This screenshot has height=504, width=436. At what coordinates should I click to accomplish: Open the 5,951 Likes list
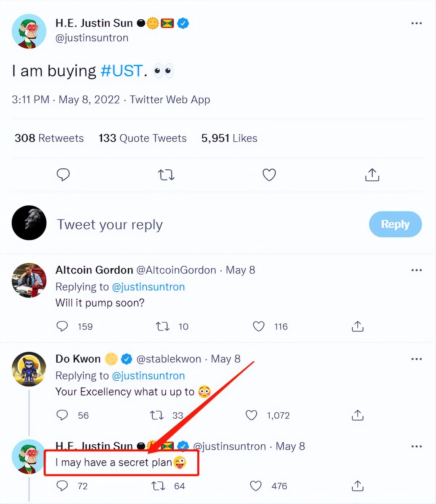[229, 138]
